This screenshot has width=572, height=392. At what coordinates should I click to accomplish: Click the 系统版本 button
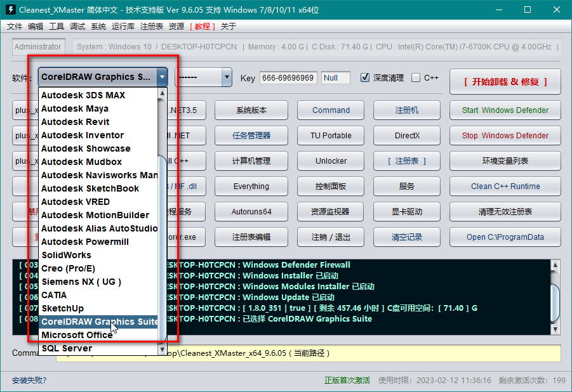pyautogui.click(x=251, y=110)
